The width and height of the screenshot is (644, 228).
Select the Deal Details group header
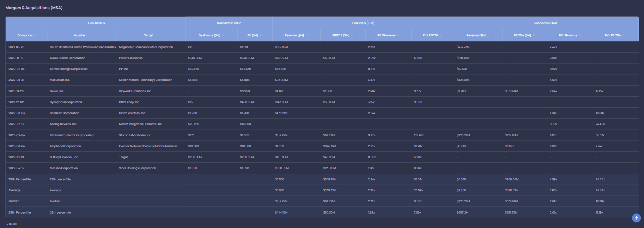(96, 23)
